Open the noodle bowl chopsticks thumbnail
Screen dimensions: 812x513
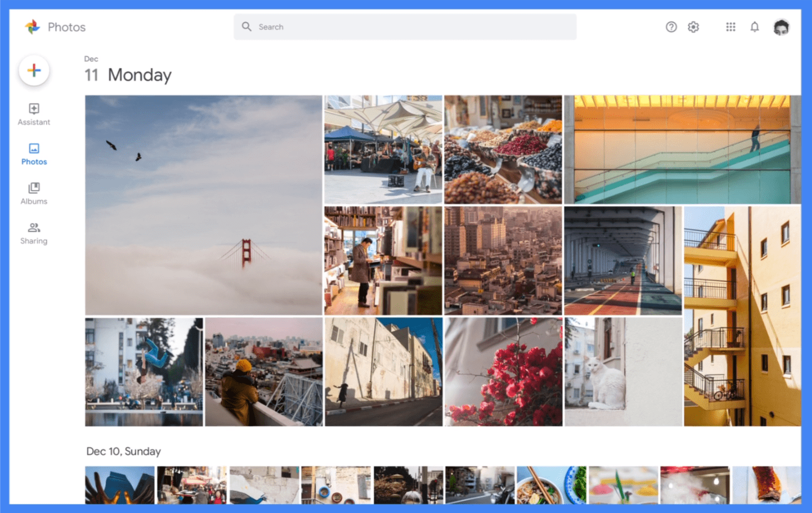[x=552, y=485]
